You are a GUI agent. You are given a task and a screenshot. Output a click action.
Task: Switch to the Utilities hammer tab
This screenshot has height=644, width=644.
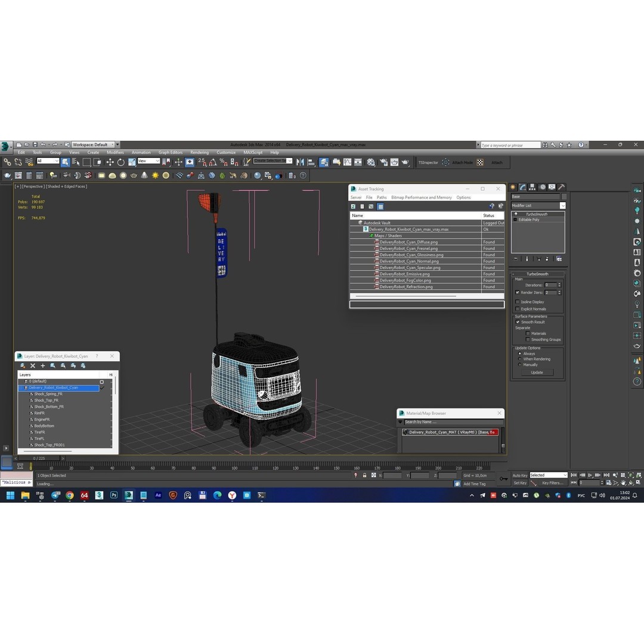pos(561,187)
